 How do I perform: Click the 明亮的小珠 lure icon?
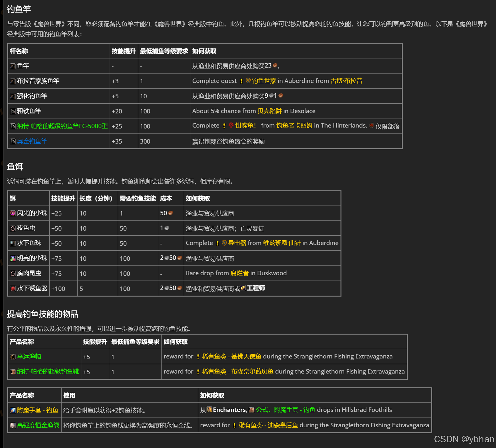click(13, 259)
